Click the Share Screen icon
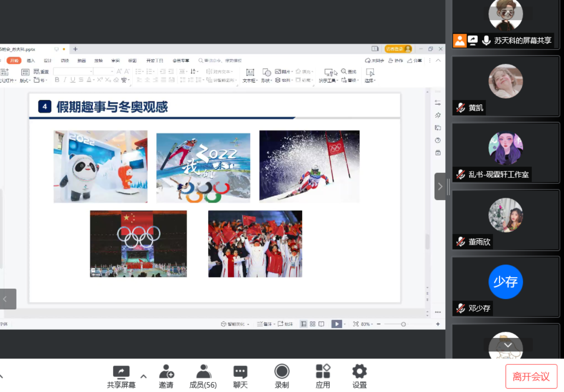This screenshot has height=392, width=564. click(x=121, y=372)
